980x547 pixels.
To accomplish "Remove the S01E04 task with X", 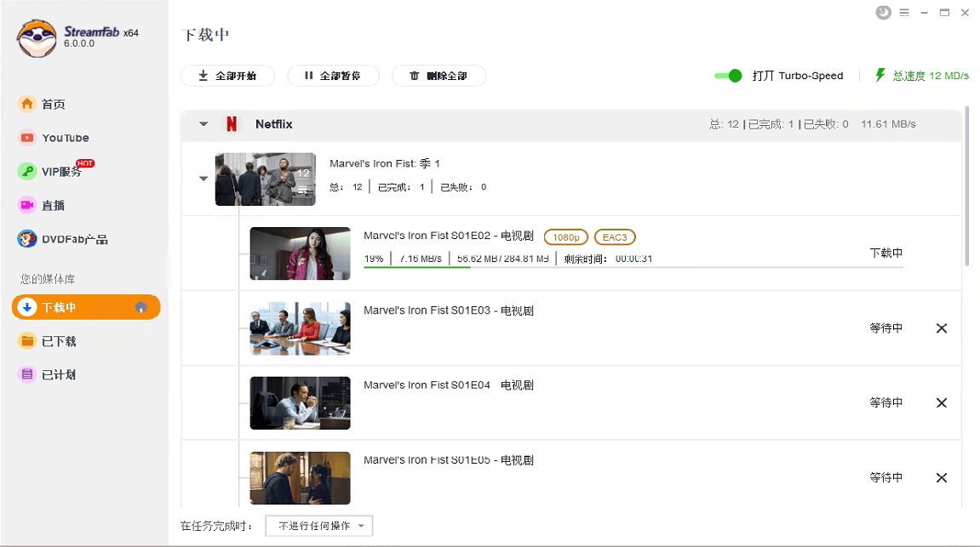I will tap(942, 403).
